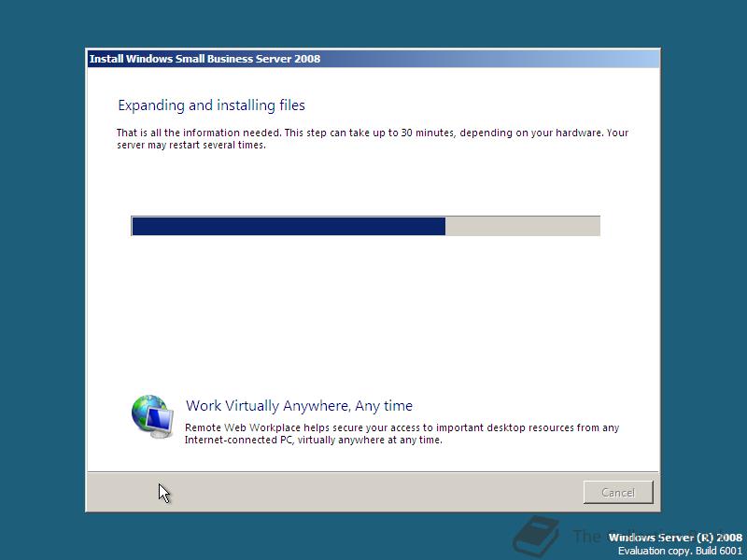Viewport: 747px width, 560px height.
Task: Click the 'Expanding and installing files' heading
Action: pyautogui.click(x=212, y=105)
